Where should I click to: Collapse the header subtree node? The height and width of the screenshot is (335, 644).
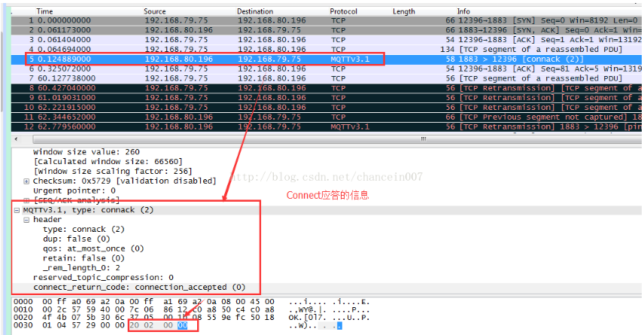pos(26,220)
